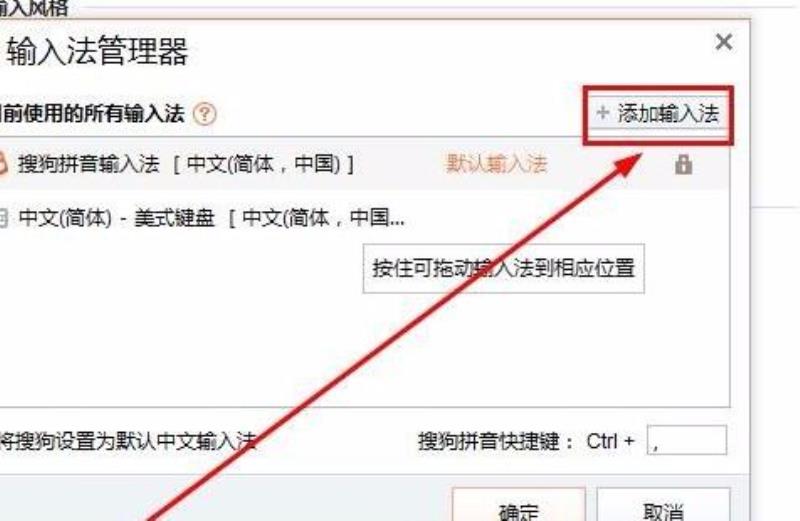Click the 输入风格 text behind the dialog

(34, 7)
